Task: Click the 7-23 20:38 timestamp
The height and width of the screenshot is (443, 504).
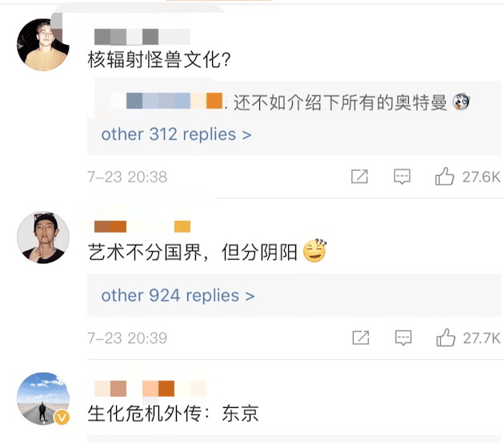Action: pos(127,177)
